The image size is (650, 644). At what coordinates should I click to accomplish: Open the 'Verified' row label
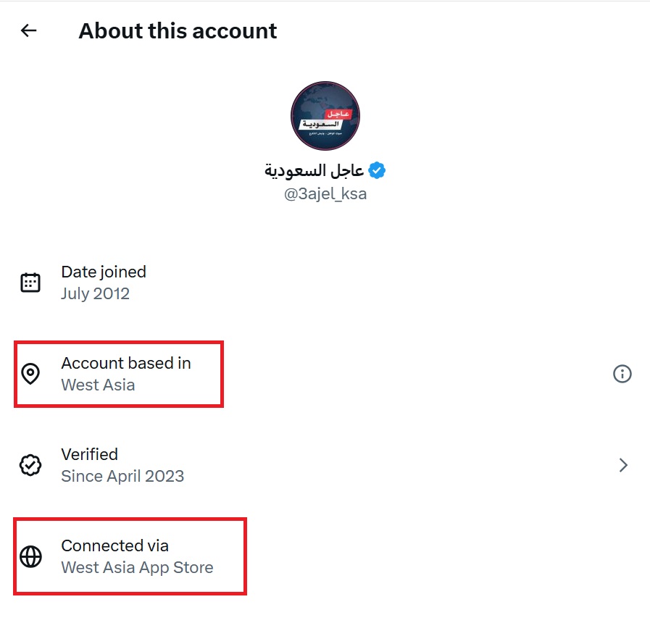[89, 454]
